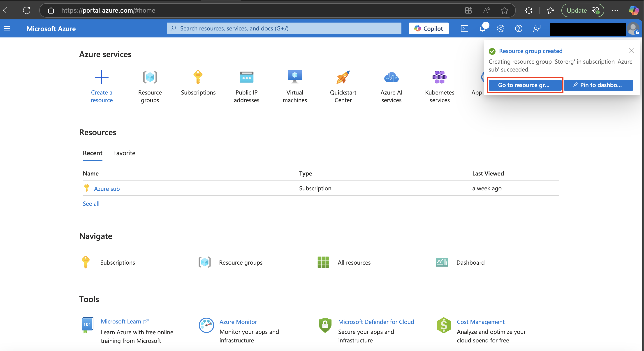Click Pin to dashboard button

pyautogui.click(x=598, y=85)
